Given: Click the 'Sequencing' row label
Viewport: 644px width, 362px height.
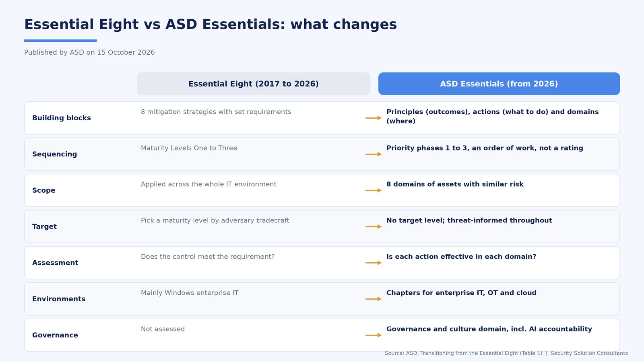Looking at the screenshot, I should pyautogui.click(x=54, y=154).
